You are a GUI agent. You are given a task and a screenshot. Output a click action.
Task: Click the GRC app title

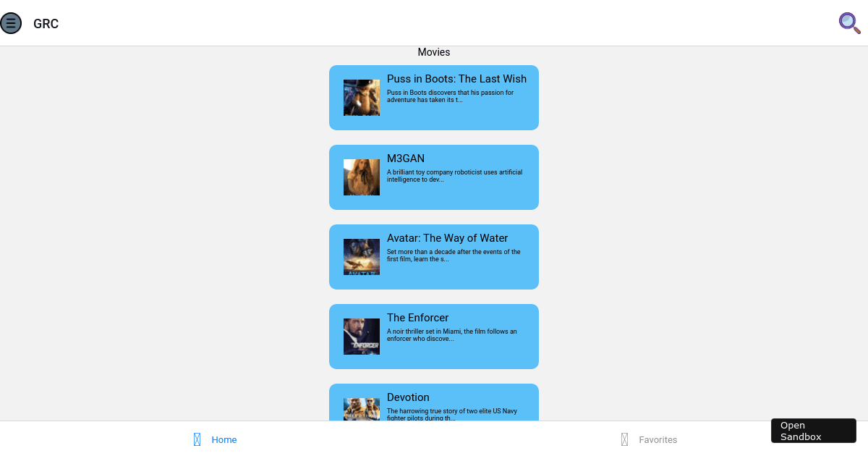point(46,24)
